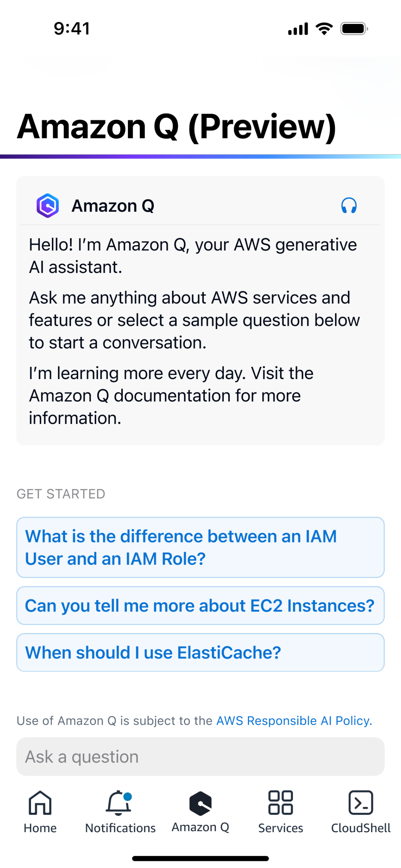This screenshot has width=401, height=868.
Task: Open the Services grid tab
Action: click(x=280, y=812)
